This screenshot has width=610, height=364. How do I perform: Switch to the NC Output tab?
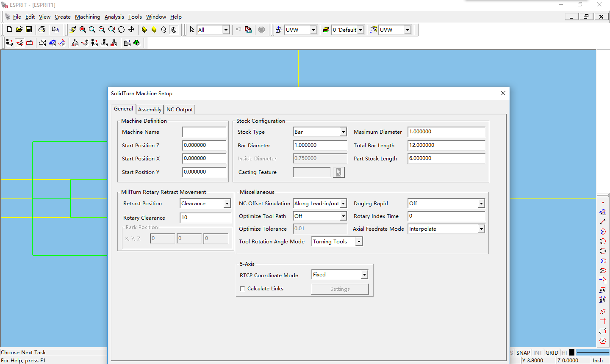click(180, 109)
